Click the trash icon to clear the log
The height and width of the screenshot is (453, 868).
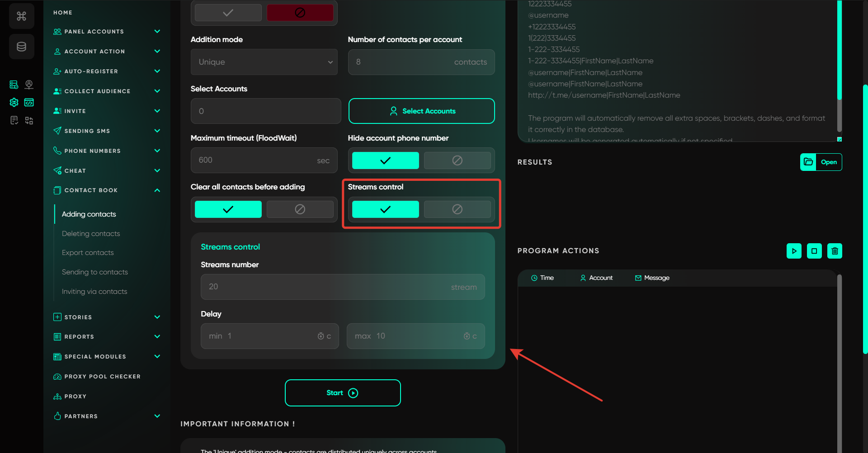835,251
